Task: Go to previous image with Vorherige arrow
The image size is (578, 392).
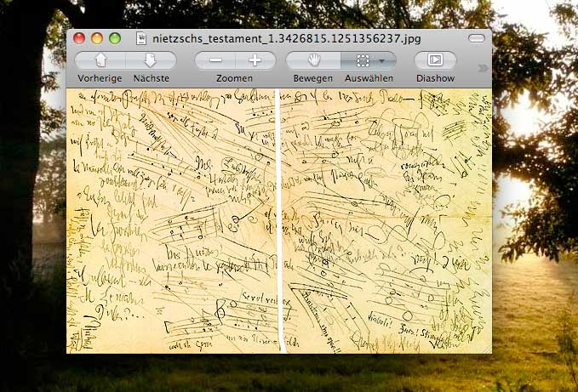Action: coord(100,60)
